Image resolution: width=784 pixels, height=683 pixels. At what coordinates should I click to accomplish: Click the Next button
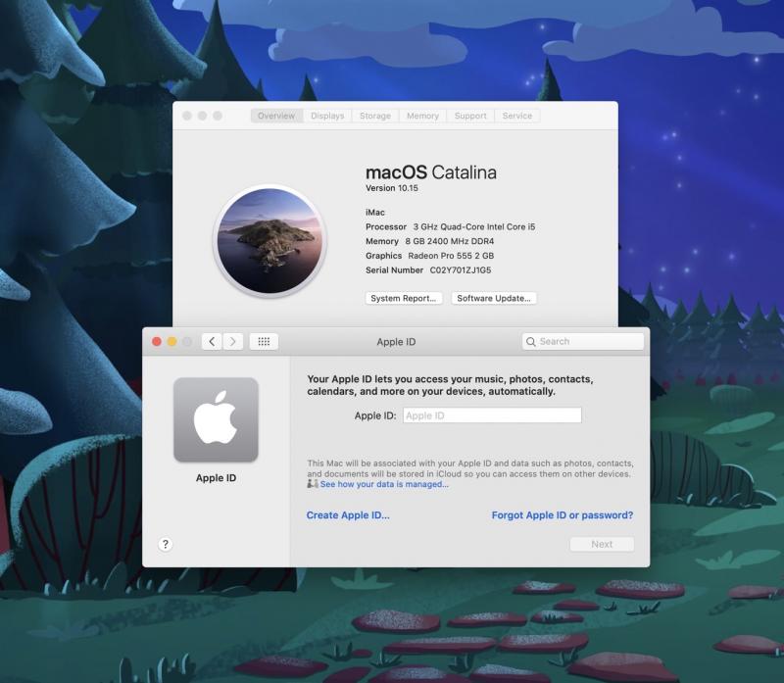point(602,544)
